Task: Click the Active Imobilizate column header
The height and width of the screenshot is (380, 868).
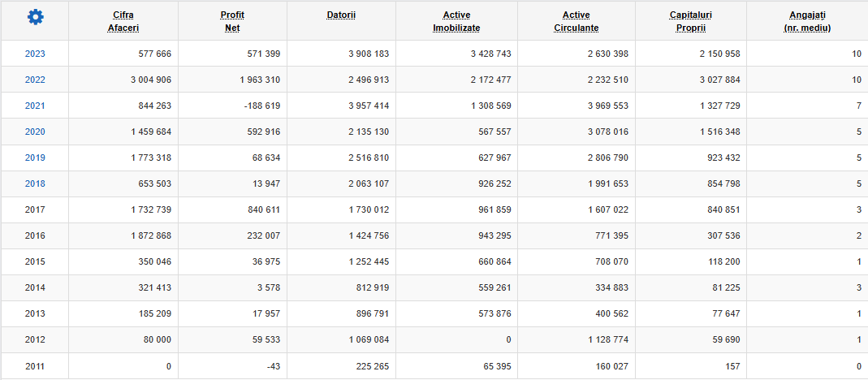Action: click(x=456, y=21)
